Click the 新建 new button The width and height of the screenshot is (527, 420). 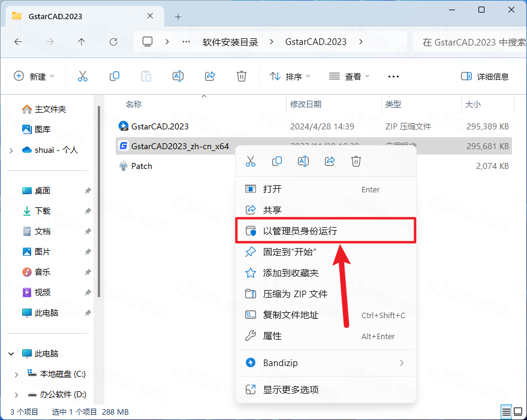pos(34,76)
